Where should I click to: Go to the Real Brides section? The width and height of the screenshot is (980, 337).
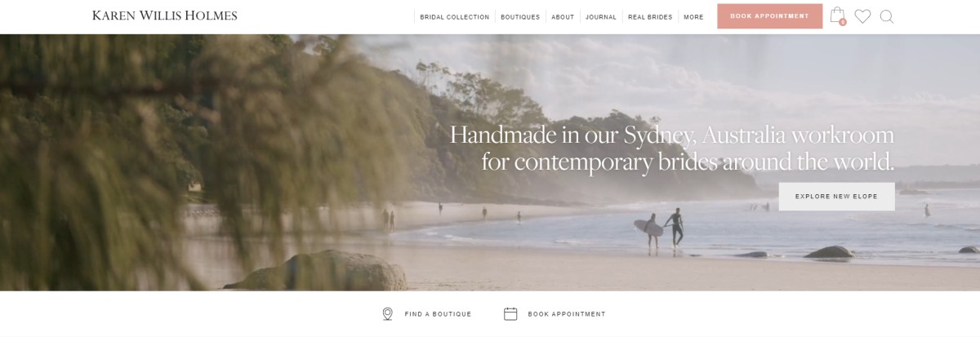(x=650, y=17)
